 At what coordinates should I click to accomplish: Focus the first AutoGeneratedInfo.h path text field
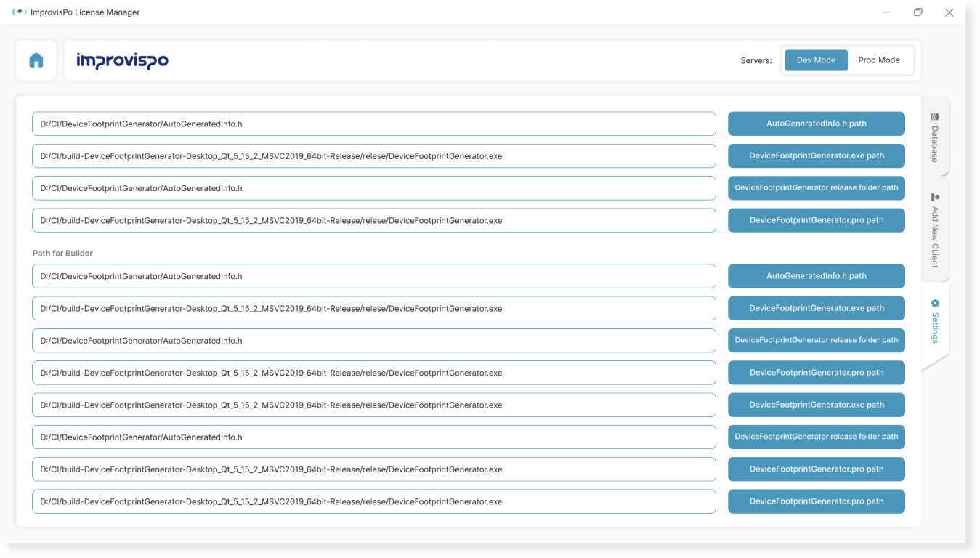[373, 124]
